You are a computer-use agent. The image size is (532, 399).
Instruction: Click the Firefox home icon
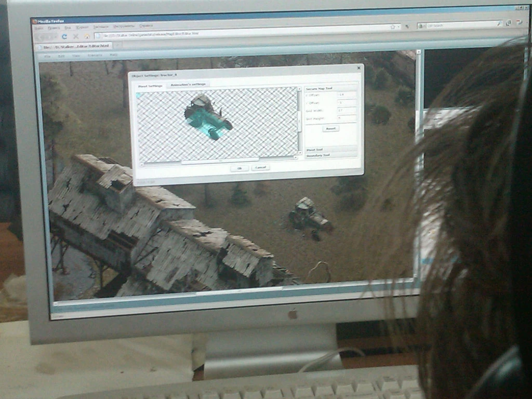(87, 36)
